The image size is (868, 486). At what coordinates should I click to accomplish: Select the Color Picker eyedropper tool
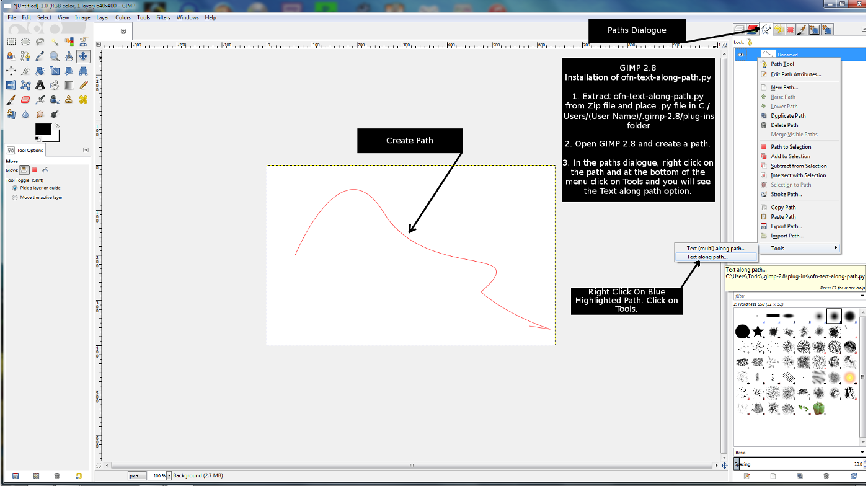40,56
